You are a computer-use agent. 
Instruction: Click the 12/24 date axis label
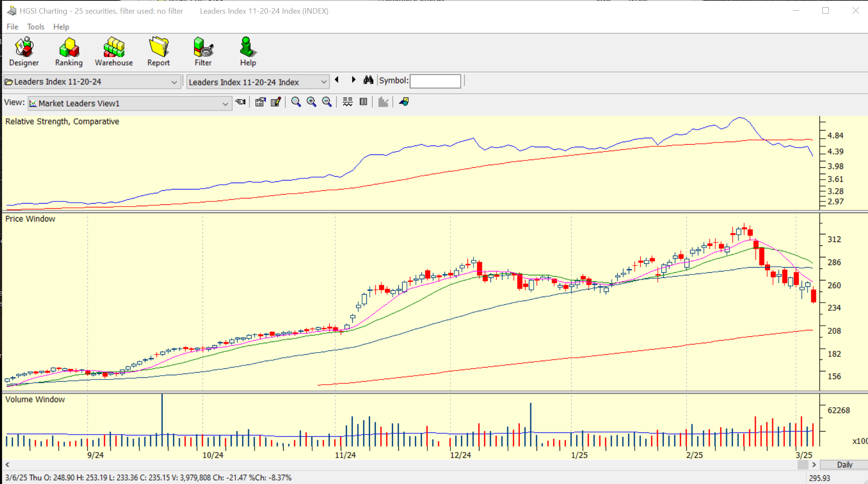[461, 455]
